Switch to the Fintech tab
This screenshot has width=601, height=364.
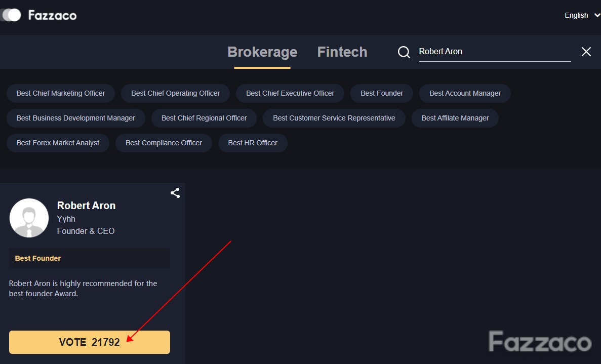(342, 52)
